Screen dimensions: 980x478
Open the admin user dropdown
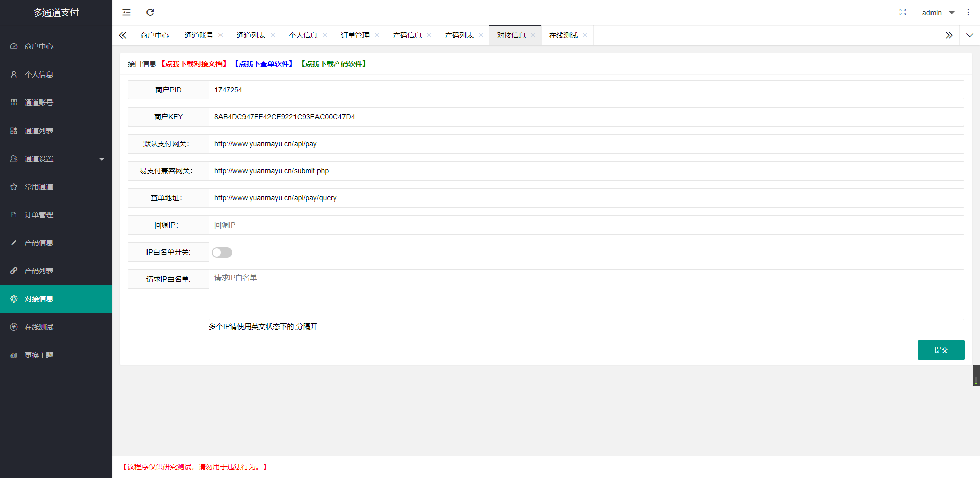938,13
